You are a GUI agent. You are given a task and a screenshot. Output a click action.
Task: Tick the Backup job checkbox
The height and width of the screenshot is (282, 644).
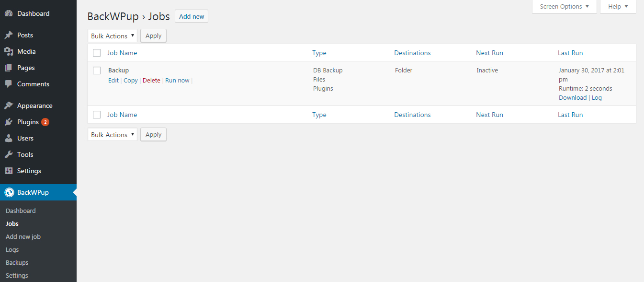[97, 70]
